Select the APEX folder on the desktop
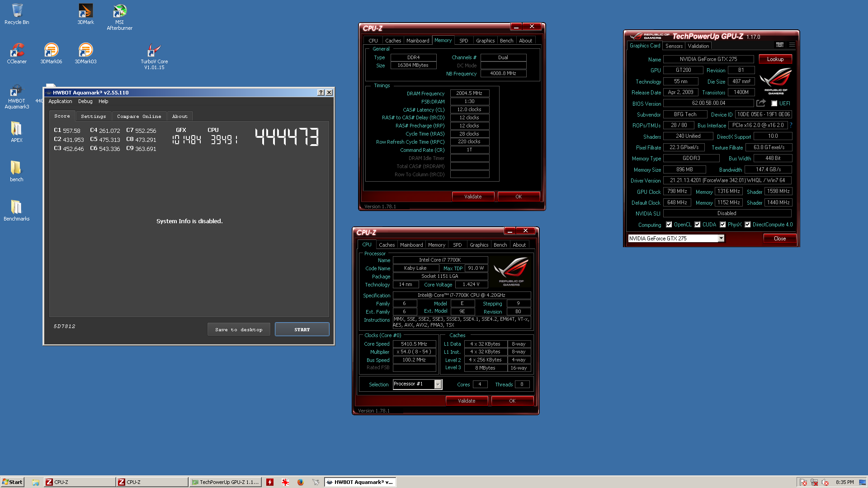868x488 pixels. tap(17, 132)
